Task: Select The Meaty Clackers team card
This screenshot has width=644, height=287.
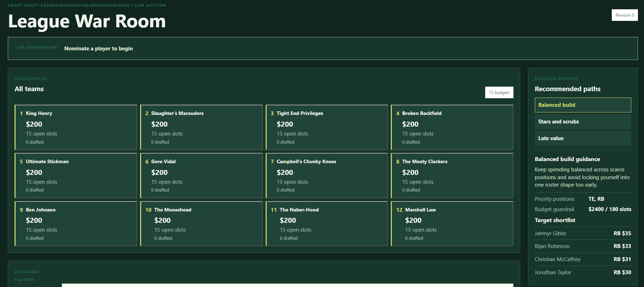Action: [452, 176]
